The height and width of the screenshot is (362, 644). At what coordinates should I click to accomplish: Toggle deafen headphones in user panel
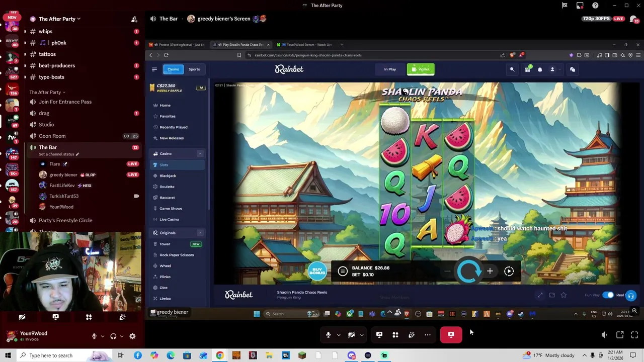click(113, 336)
